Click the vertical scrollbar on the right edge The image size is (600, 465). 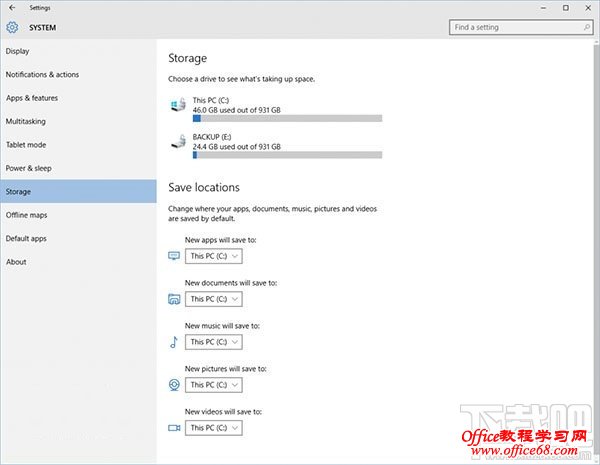[x=597, y=249]
